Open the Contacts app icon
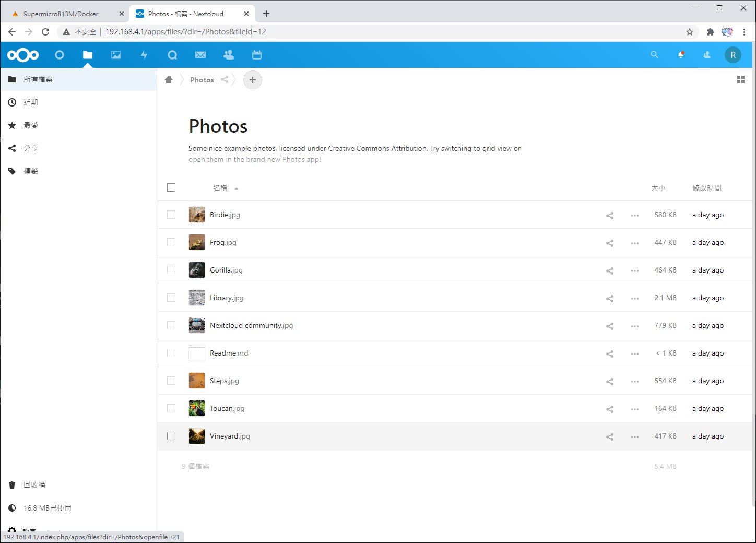The height and width of the screenshot is (543, 756). (x=229, y=55)
